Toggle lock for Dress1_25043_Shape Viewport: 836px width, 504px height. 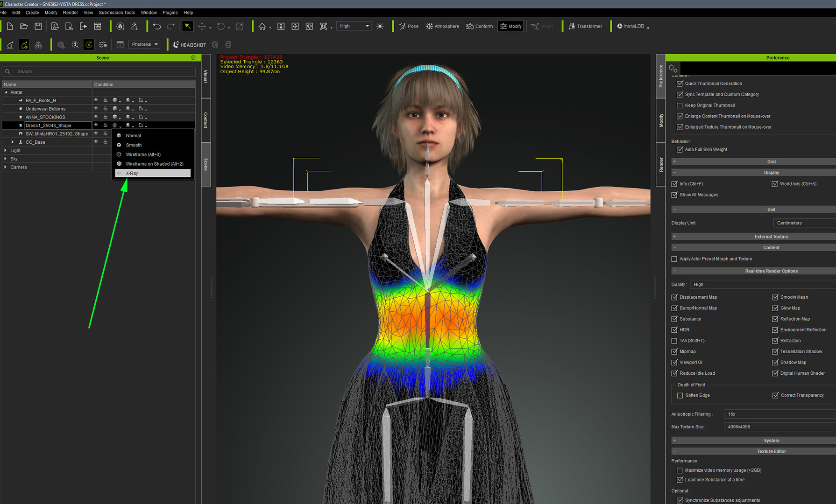tap(106, 125)
